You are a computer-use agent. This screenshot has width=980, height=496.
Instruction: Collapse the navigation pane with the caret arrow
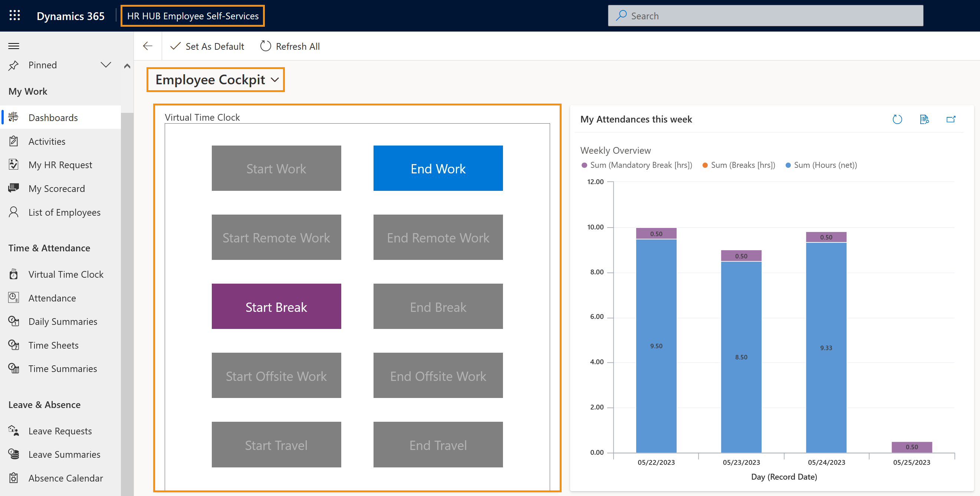tap(127, 65)
